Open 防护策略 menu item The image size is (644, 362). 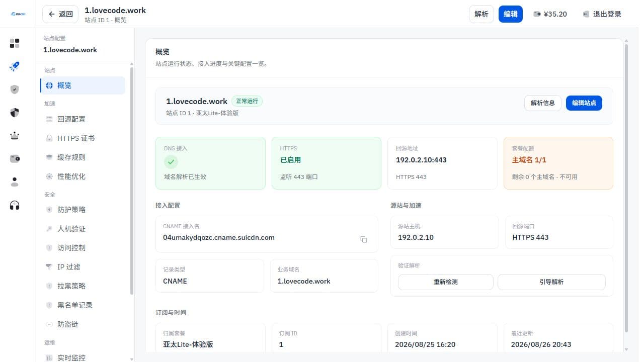pyautogui.click(x=83, y=210)
